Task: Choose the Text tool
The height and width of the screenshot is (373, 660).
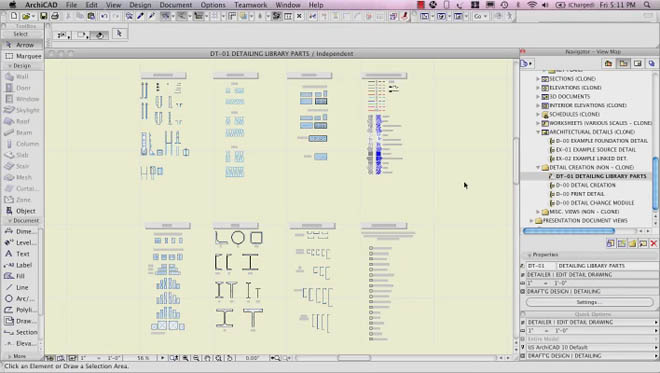Action: click(20, 253)
